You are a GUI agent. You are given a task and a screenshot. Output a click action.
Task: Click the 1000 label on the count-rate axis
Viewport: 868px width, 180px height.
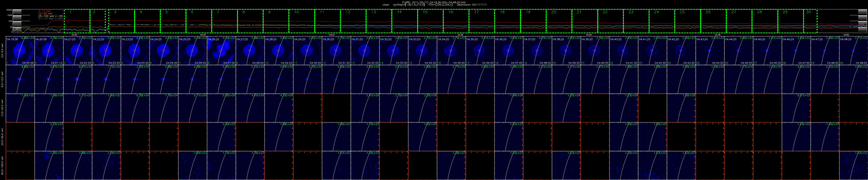10,16
